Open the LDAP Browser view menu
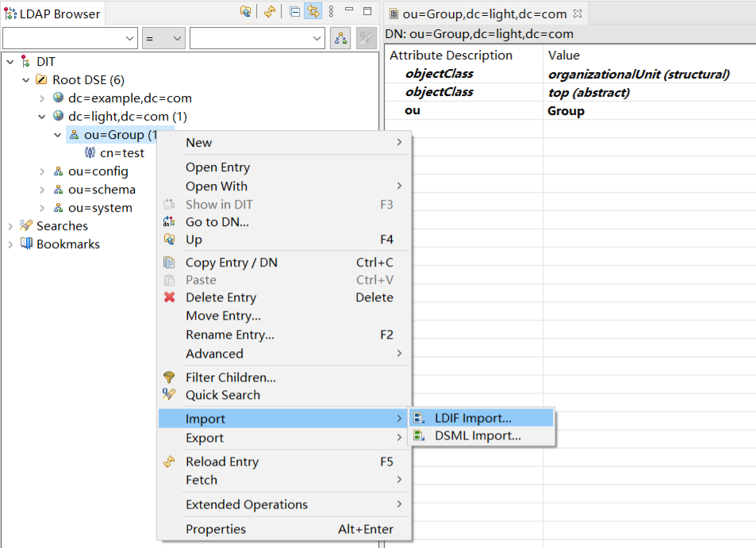Image resolution: width=756 pixels, height=548 pixels. coord(331,12)
